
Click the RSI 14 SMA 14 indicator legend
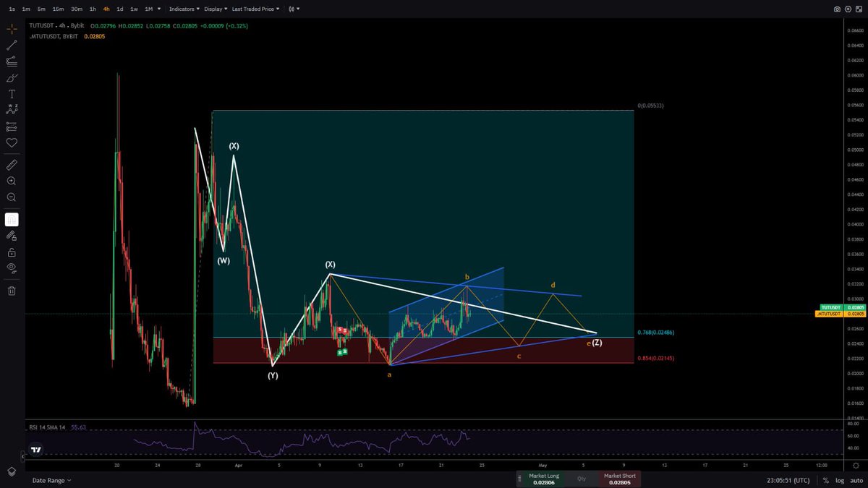47,427
